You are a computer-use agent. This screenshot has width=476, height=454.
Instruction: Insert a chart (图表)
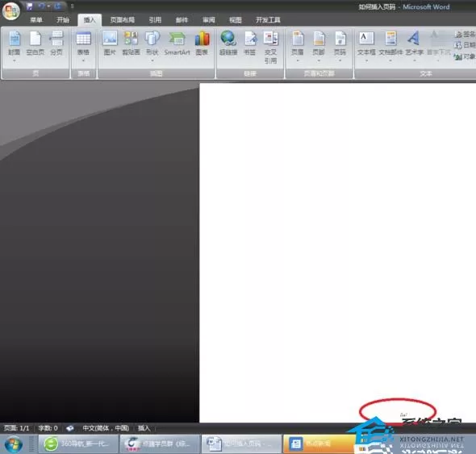(202, 44)
